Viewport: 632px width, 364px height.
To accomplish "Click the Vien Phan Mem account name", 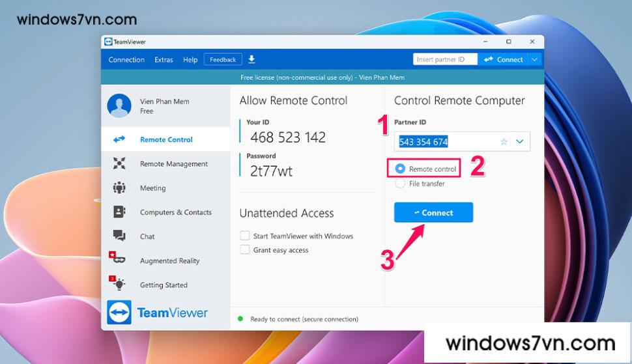I will coord(164,101).
